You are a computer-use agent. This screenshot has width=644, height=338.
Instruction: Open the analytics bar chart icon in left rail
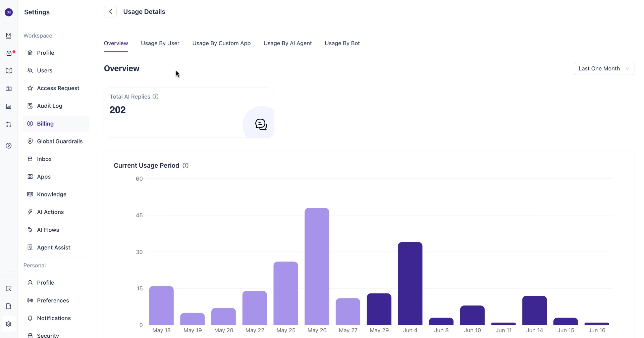point(9,107)
